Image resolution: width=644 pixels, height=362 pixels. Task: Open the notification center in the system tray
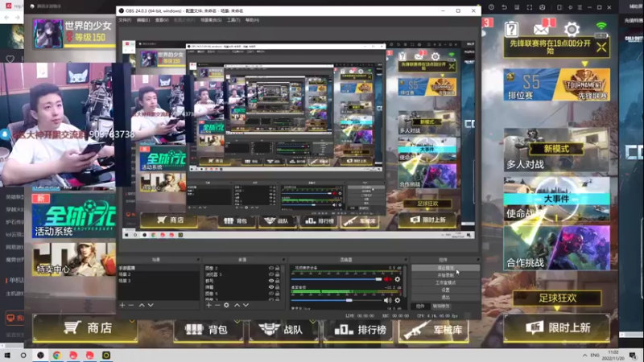pyautogui.click(x=633, y=356)
